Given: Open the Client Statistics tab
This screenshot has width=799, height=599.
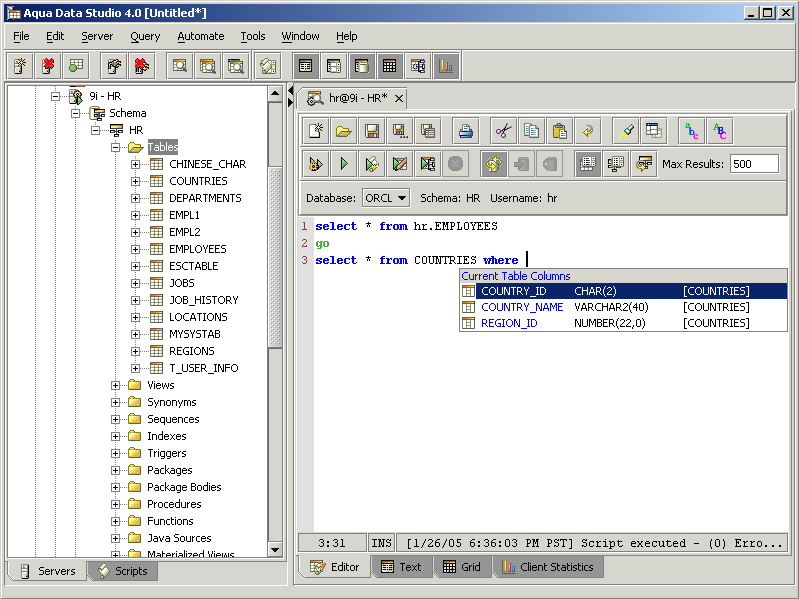Looking at the screenshot, I should 548,567.
